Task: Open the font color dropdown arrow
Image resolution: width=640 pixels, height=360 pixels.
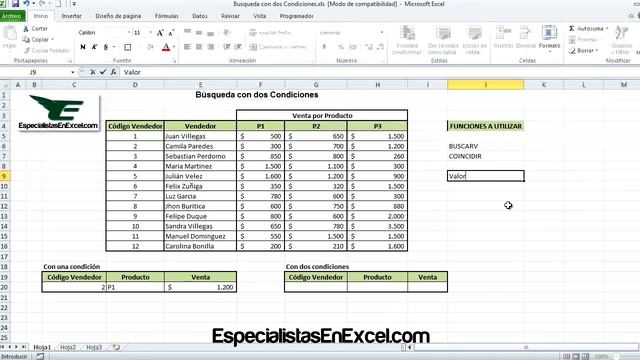Action: coord(174,47)
